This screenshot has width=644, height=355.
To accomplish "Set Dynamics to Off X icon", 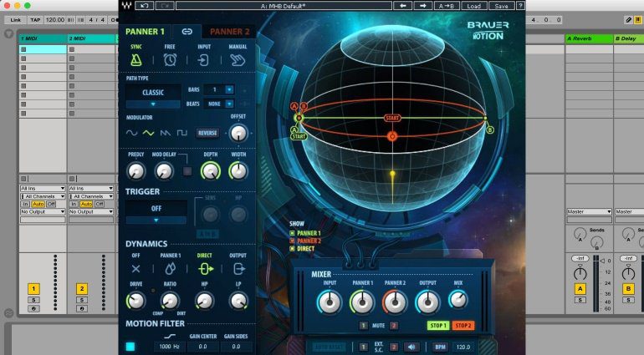I will pos(136,269).
